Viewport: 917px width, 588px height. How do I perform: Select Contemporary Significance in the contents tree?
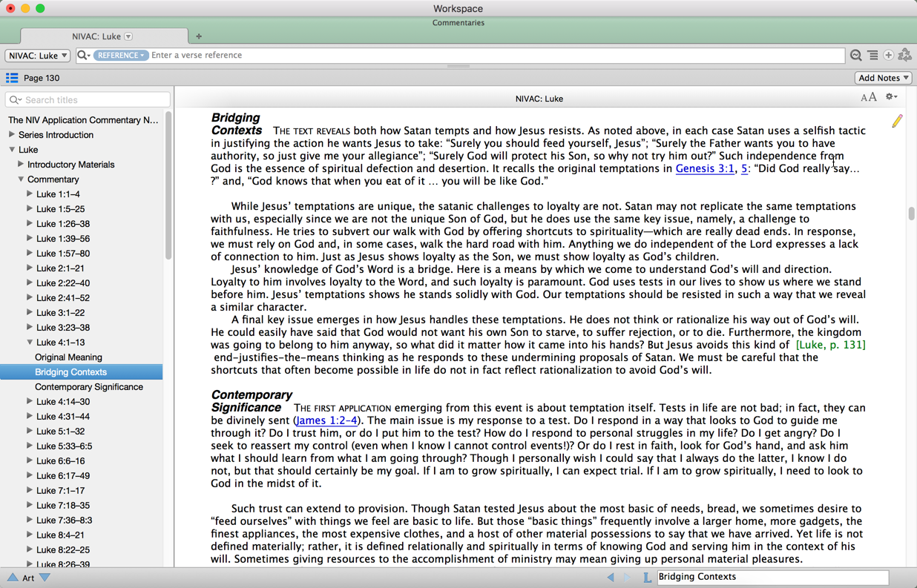89,387
